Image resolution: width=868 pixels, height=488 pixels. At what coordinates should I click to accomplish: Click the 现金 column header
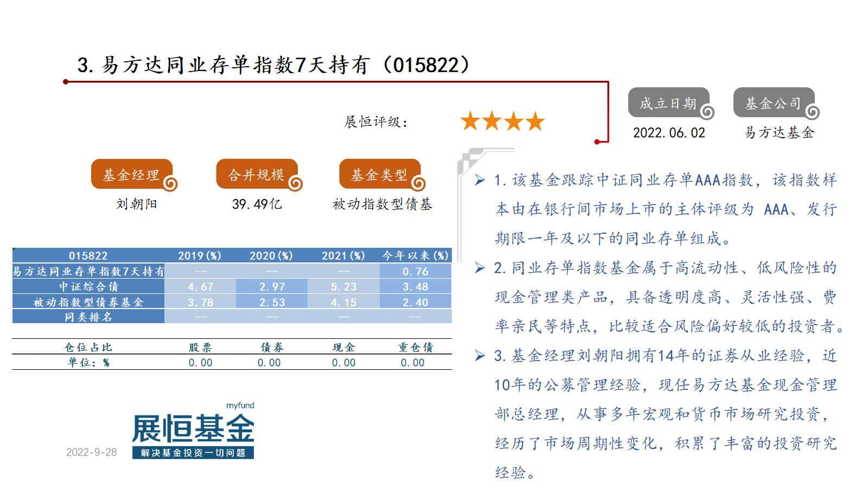point(344,347)
